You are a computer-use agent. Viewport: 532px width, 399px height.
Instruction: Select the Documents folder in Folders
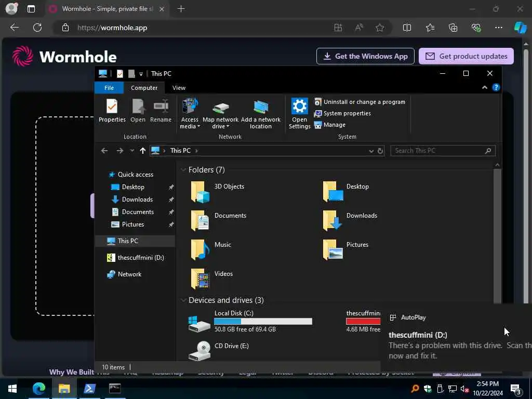coord(219,220)
